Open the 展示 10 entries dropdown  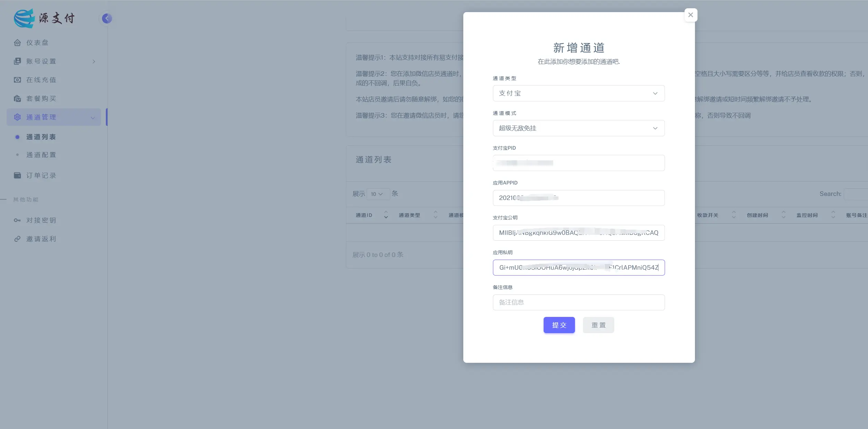tap(378, 194)
